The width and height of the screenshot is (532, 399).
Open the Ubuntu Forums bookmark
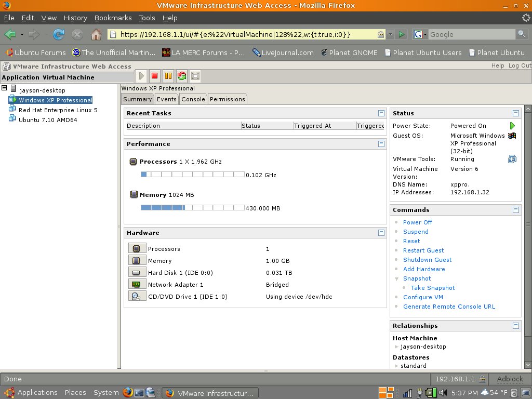(36, 52)
